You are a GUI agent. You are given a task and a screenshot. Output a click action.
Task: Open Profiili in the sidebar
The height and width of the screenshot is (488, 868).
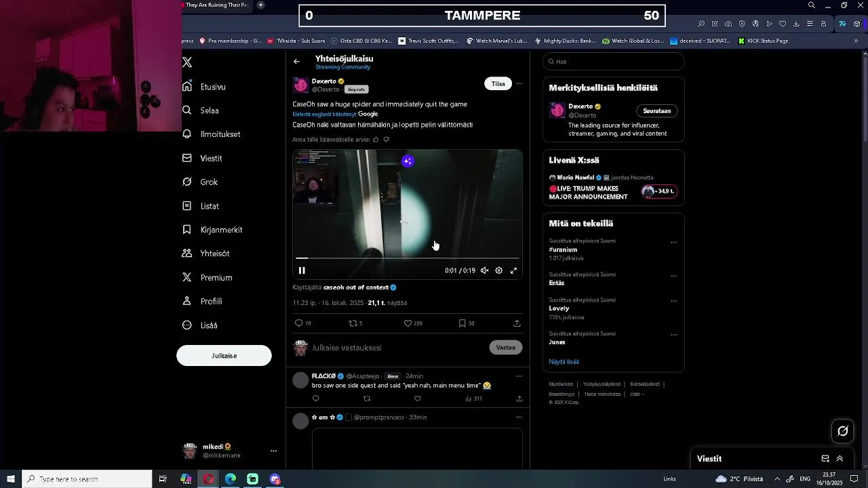click(202, 301)
